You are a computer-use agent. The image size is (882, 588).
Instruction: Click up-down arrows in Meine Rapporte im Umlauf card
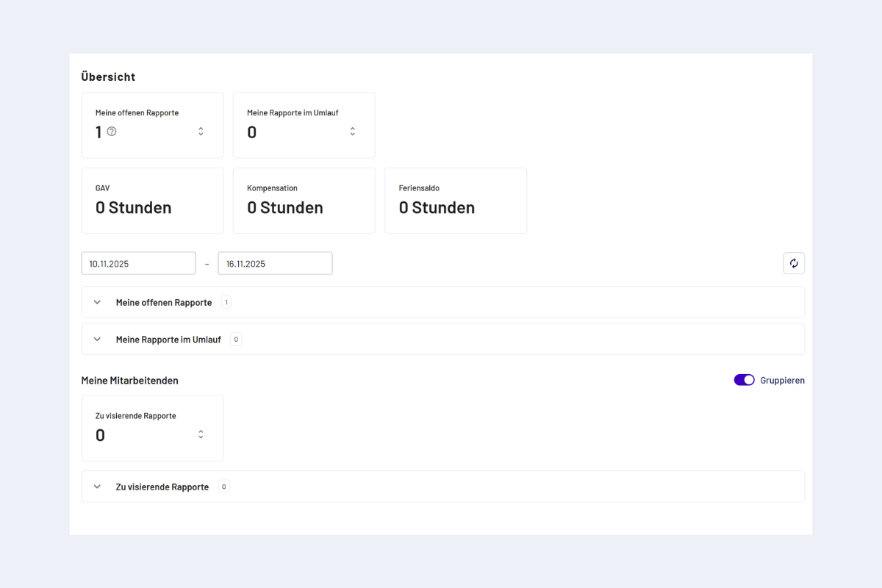tap(352, 132)
